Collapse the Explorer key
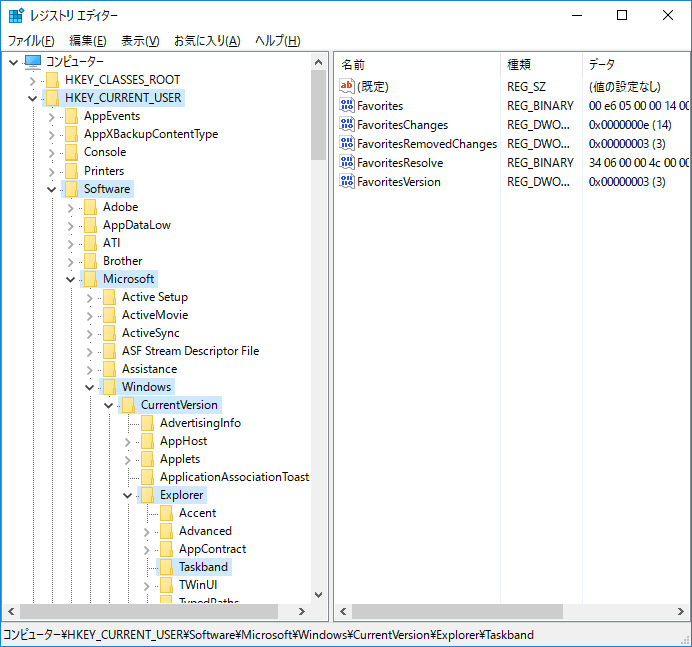Viewport: 692px width, 647px height. coord(128,496)
